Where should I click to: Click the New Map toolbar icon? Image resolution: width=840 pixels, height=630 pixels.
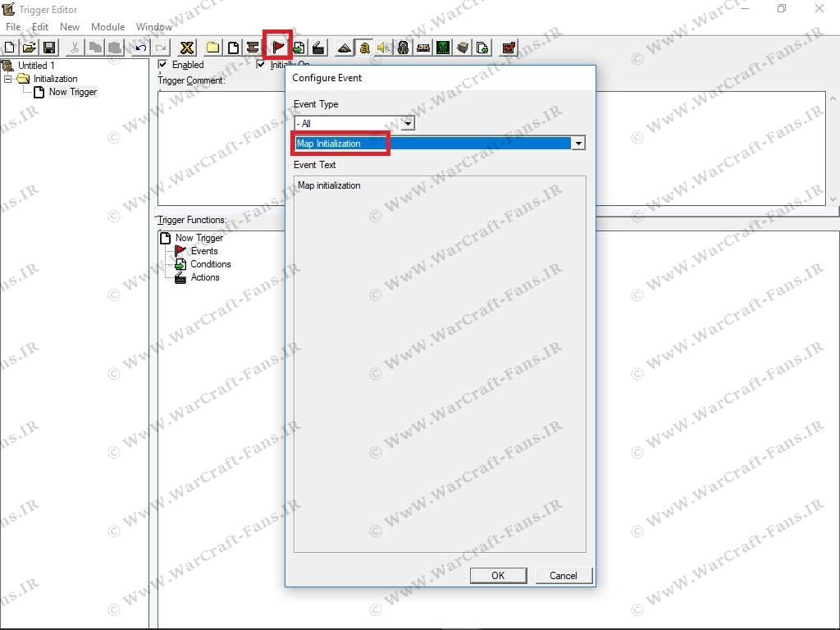click(x=10, y=48)
